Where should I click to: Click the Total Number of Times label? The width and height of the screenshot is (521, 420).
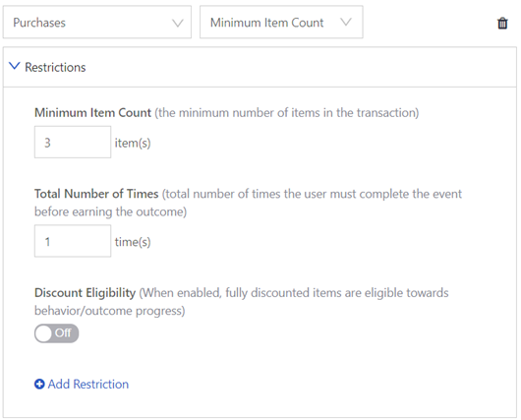pos(96,194)
